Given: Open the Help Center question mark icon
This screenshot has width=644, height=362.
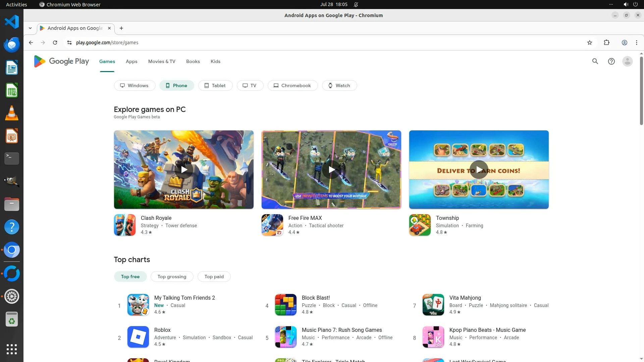Looking at the screenshot, I should pos(611,61).
